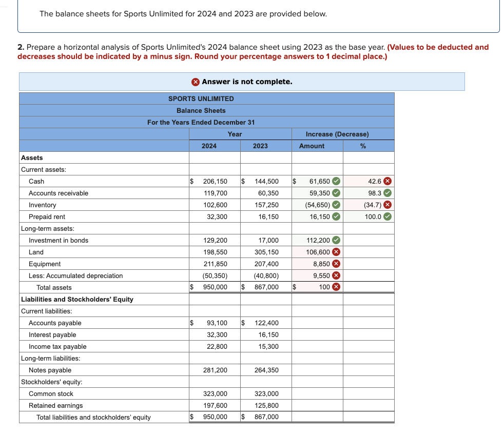Click the X icon in the Answer banner
This screenshot has width=504, height=435.
(195, 82)
